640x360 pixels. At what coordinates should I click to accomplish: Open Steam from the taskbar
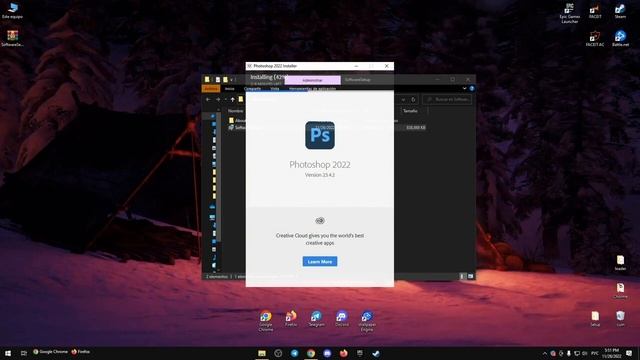(376, 353)
